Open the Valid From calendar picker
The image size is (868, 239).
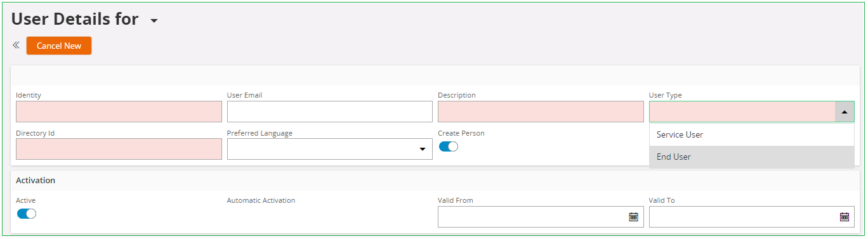point(633,217)
